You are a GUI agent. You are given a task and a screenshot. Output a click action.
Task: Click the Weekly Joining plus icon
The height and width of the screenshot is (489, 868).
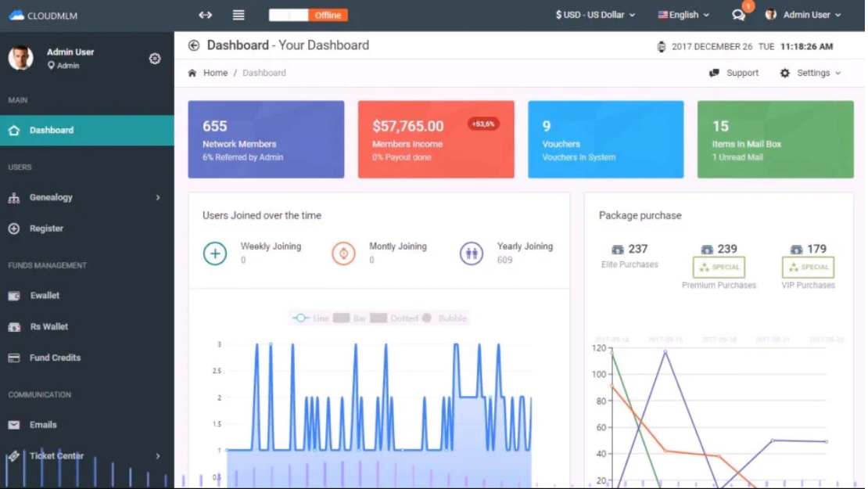[215, 253]
